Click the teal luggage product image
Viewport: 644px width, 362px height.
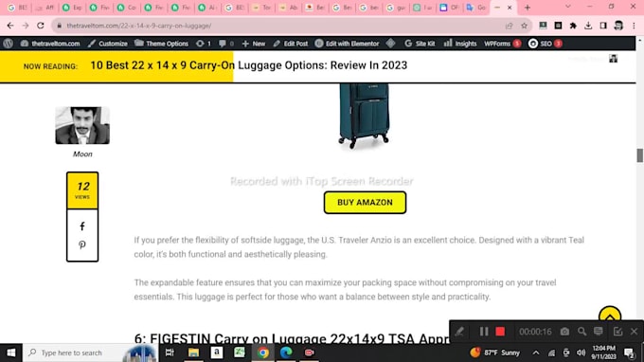pyautogui.click(x=364, y=116)
